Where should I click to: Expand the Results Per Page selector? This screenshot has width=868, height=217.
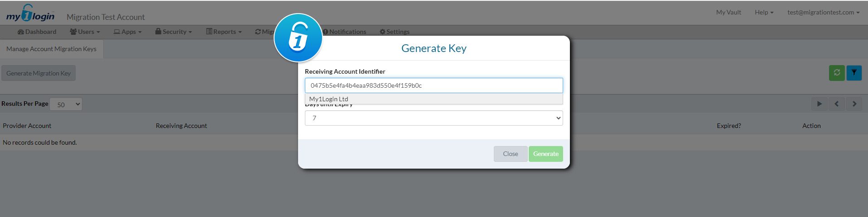(66, 104)
